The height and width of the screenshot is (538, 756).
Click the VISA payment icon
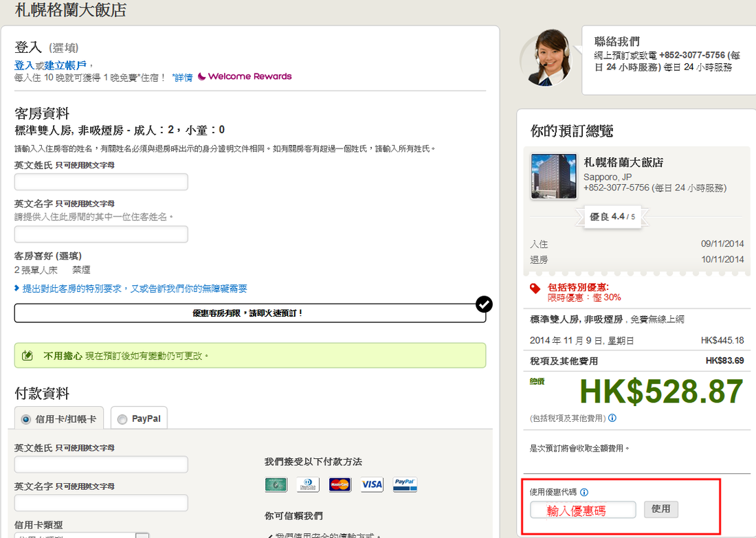[x=372, y=484]
